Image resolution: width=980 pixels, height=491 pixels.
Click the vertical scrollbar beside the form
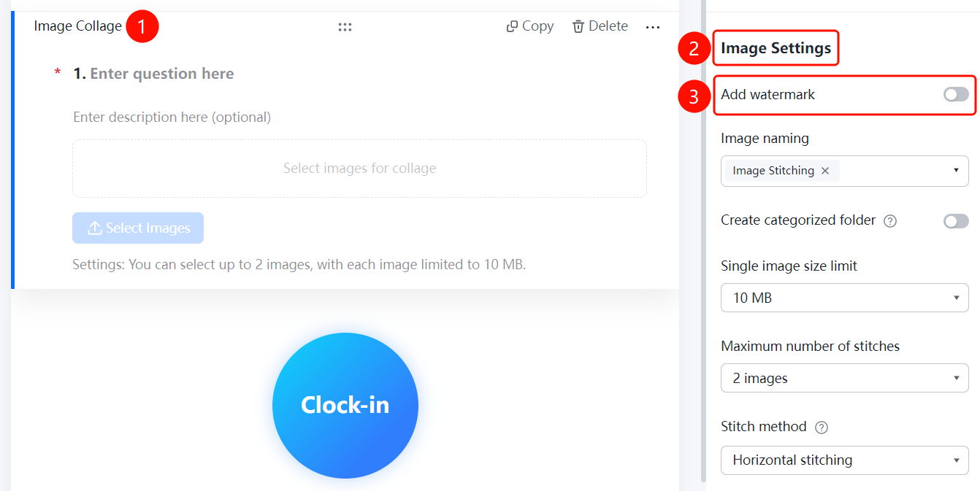[703, 241]
